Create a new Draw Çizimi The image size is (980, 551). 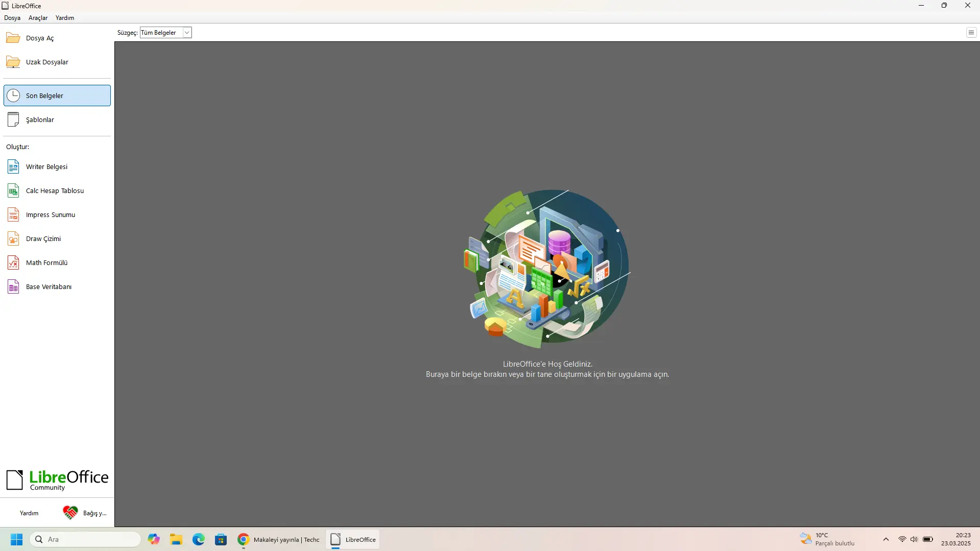point(57,239)
